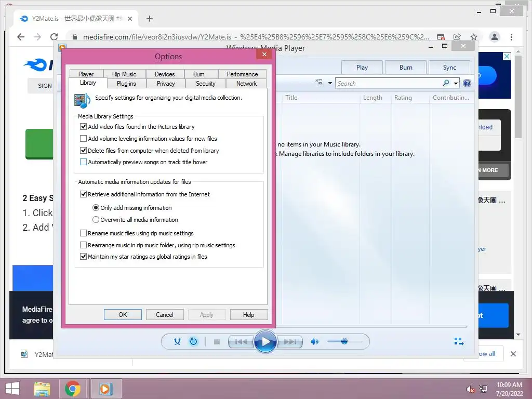Select the Library tab
The width and height of the screenshot is (532, 399).
click(88, 83)
